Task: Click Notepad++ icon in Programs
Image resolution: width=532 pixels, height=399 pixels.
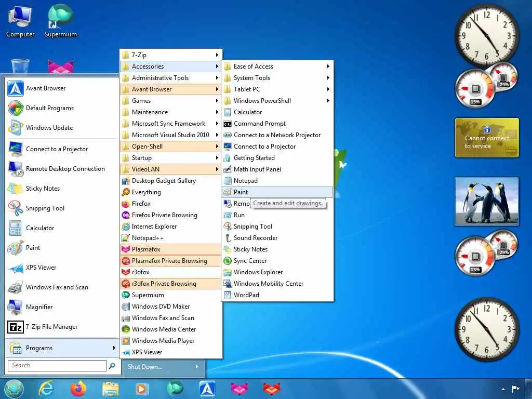Action: 126,238
